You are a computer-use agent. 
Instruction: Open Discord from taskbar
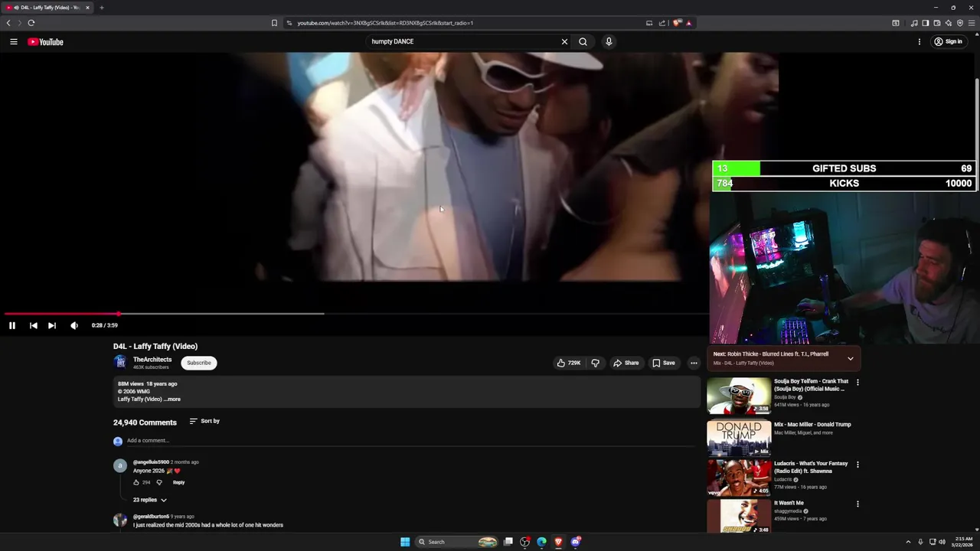[x=576, y=542]
